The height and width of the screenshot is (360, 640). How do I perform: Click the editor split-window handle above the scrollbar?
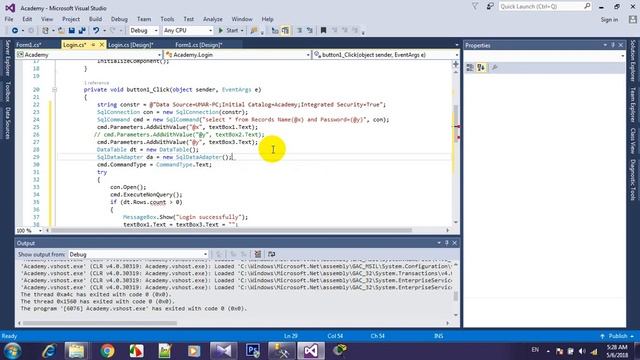(456, 64)
